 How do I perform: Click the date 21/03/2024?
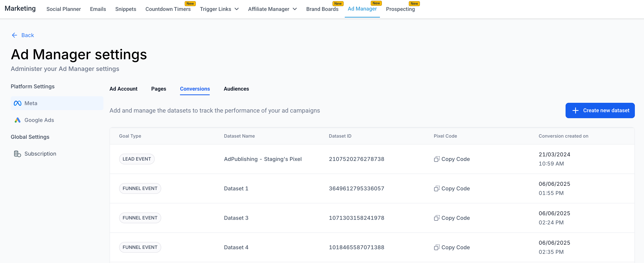click(554, 154)
